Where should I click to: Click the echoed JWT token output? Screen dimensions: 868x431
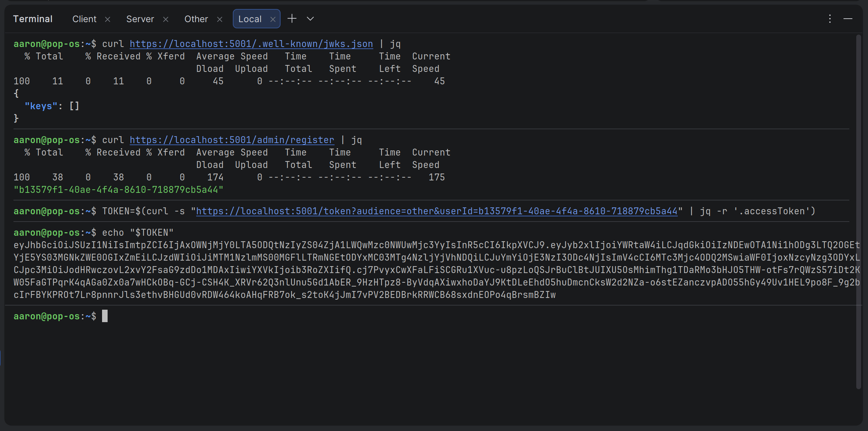click(436, 270)
